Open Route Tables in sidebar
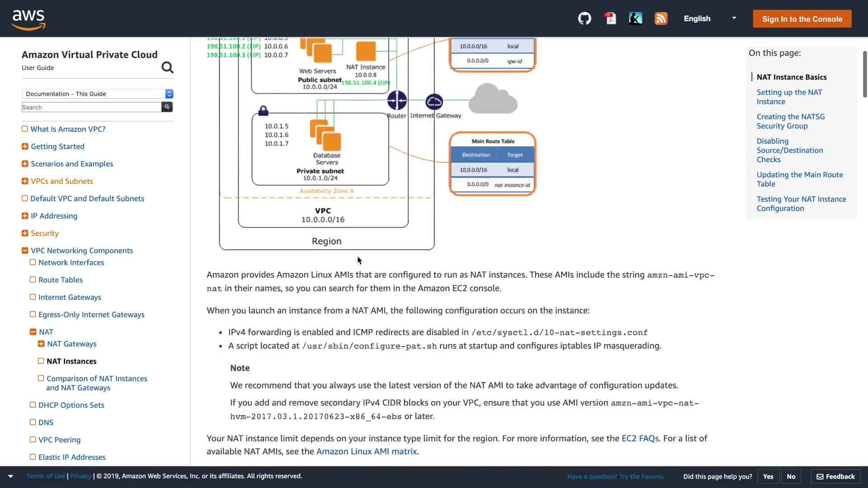Viewport: 868px width, 488px height. [61, 280]
